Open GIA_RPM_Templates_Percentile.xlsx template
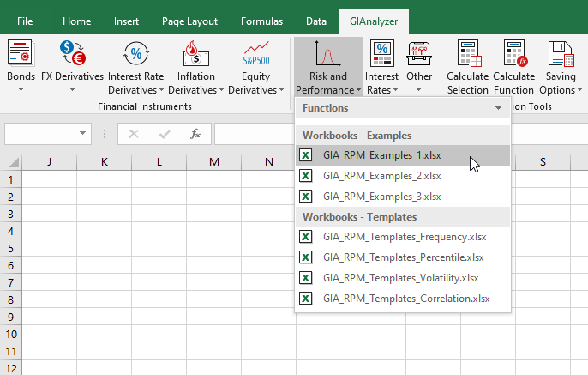Image resolution: width=588 pixels, height=375 pixels. coord(403,257)
